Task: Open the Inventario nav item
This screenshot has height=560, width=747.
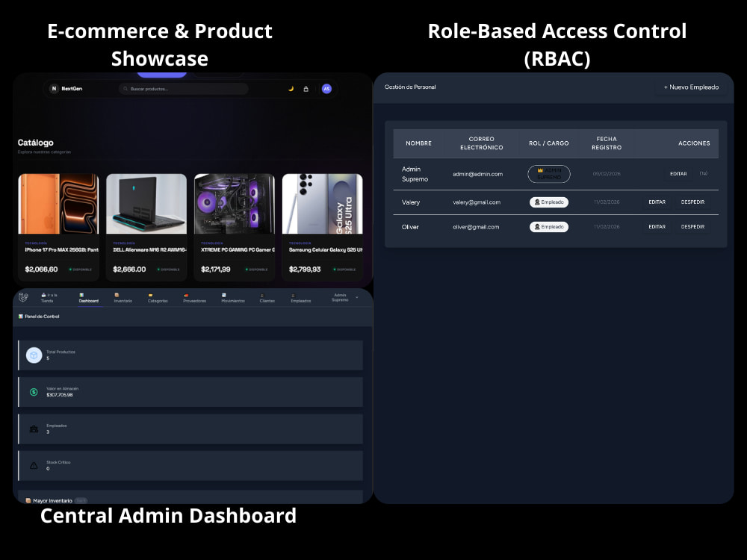Action: 123,298
